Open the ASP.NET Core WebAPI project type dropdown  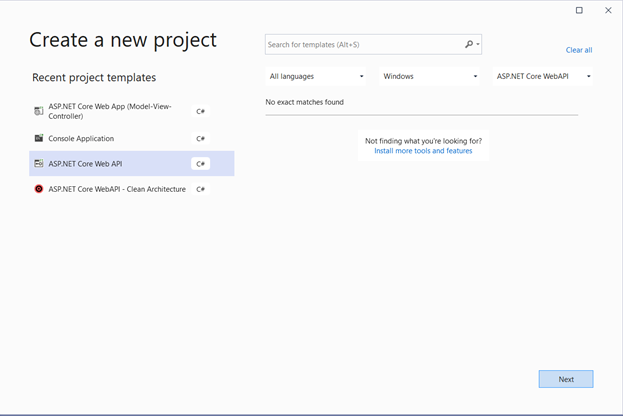point(543,76)
